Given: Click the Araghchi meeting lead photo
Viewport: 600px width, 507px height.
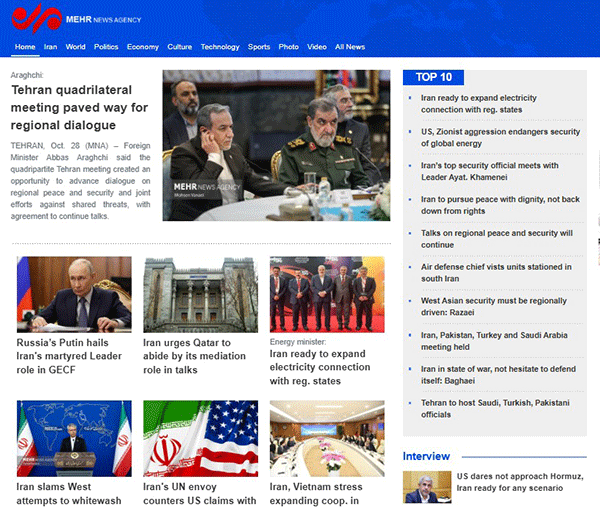Looking at the screenshot, I should tap(276, 145).
